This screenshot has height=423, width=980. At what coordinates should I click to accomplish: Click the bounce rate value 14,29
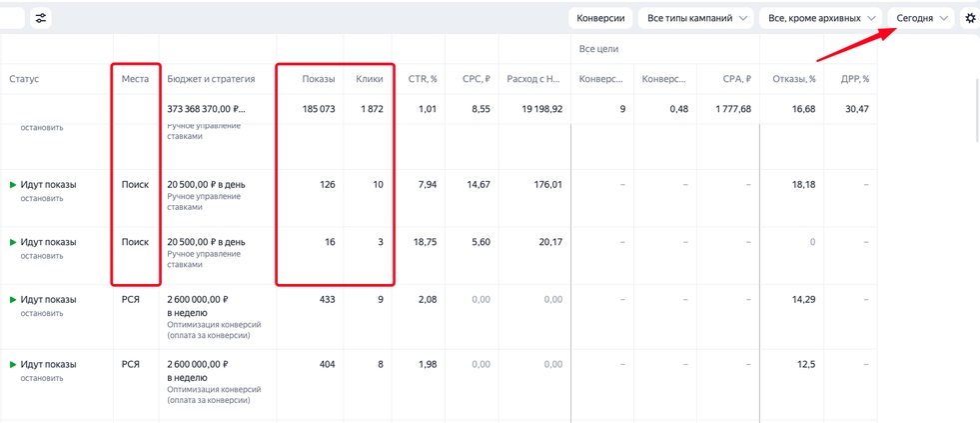pos(804,300)
